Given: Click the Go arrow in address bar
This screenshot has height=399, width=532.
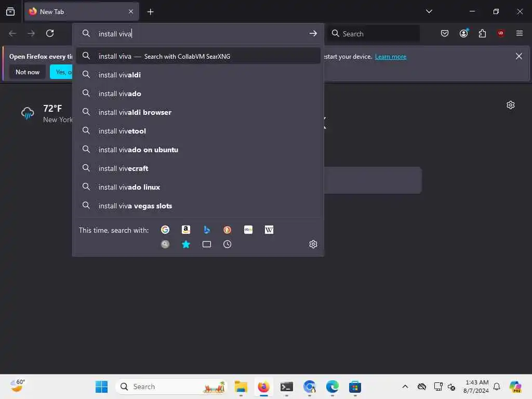Looking at the screenshot, I should pos(313,34).
